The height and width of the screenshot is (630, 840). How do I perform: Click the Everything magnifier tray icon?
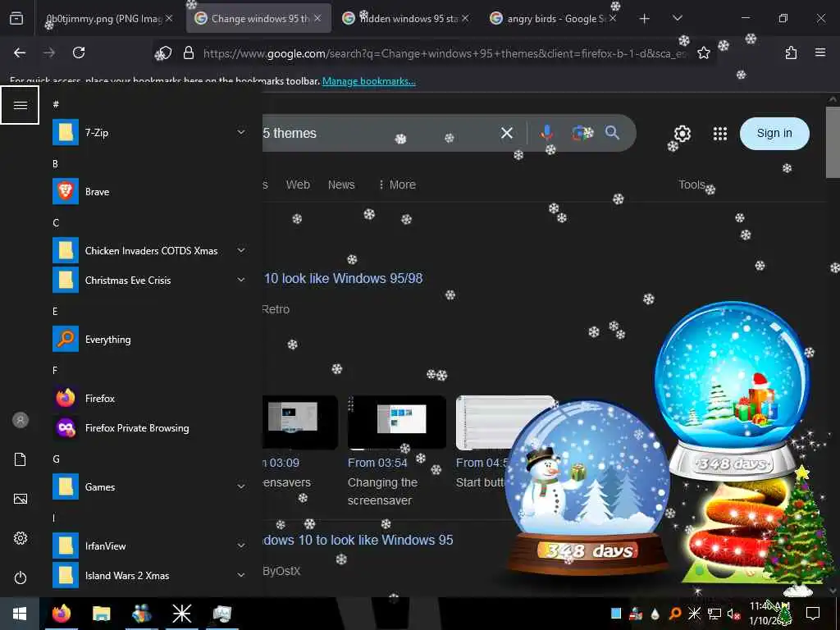click(675, 614)
